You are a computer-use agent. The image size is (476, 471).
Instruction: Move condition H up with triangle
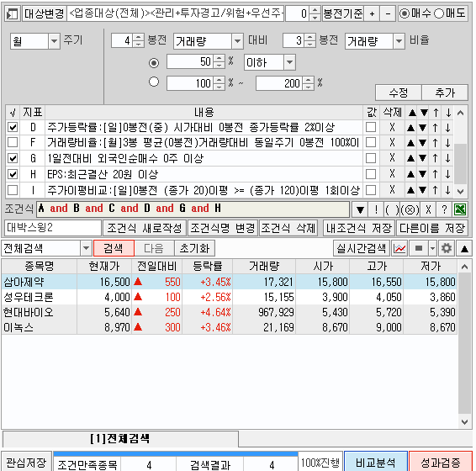point(410,174)
